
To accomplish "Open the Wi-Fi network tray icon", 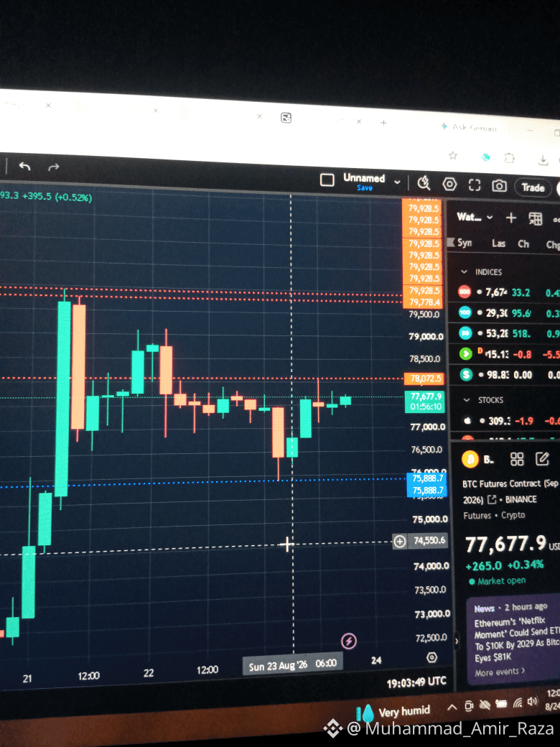I will tap(518, 703).
